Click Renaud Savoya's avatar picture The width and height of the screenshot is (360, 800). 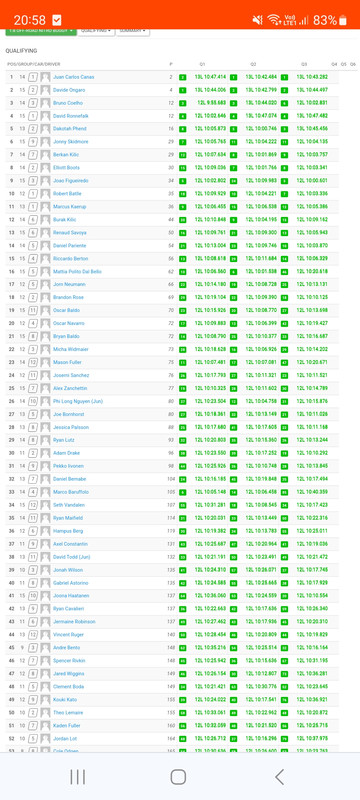pos(45,233)
